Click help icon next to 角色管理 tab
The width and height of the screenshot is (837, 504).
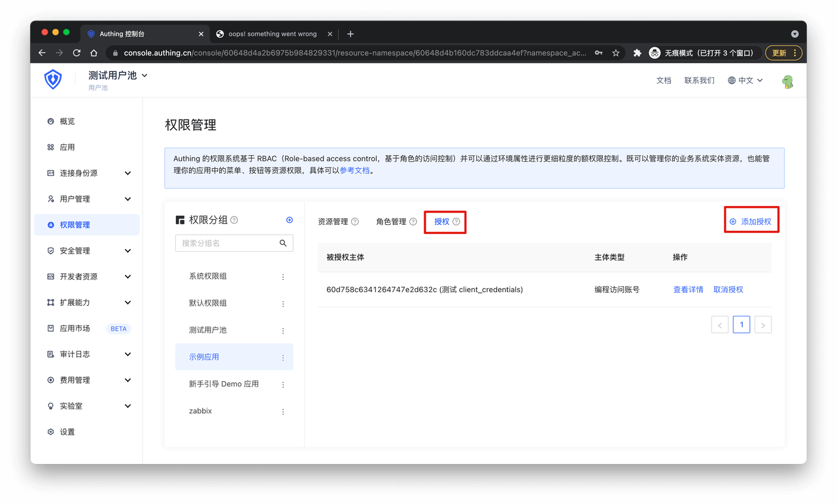[x=413, y=222]
